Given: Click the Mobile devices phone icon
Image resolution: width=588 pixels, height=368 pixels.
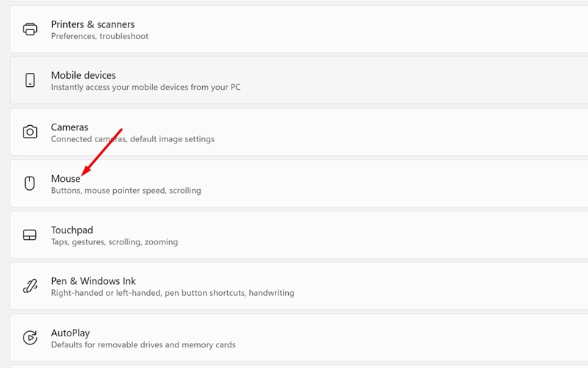Looking at the screenshot, I should click(30, 80).
